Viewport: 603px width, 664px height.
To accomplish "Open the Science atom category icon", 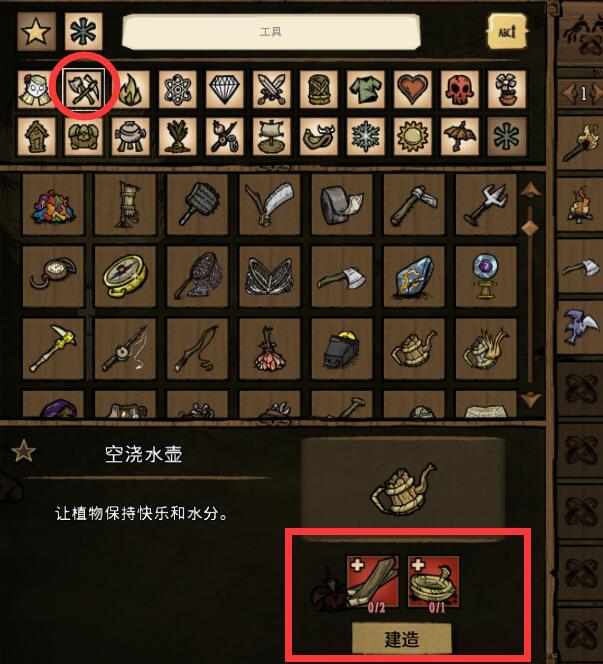I will pos(177,89).
